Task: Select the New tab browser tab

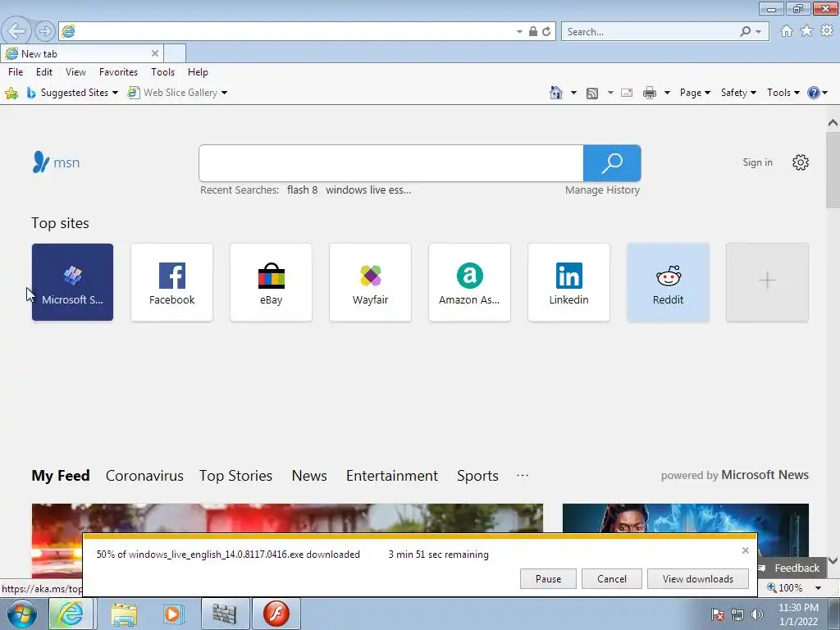Action: [83, 53]
